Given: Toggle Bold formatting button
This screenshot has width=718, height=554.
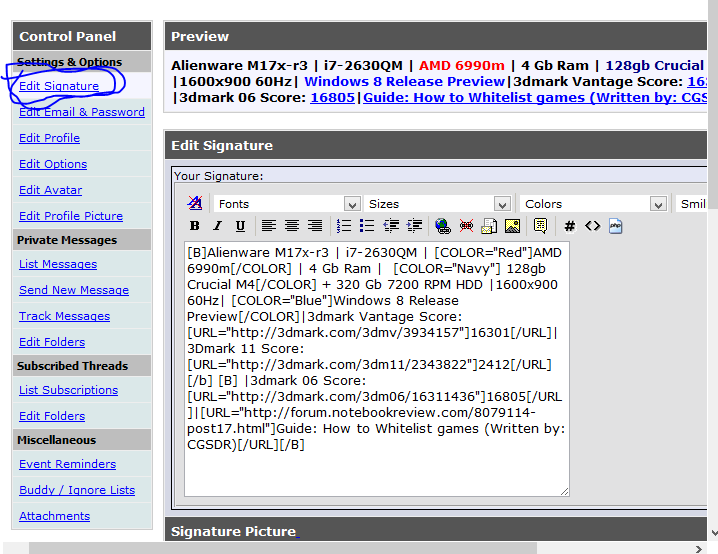Looking at the screenshot, I should tap(195, 226).
